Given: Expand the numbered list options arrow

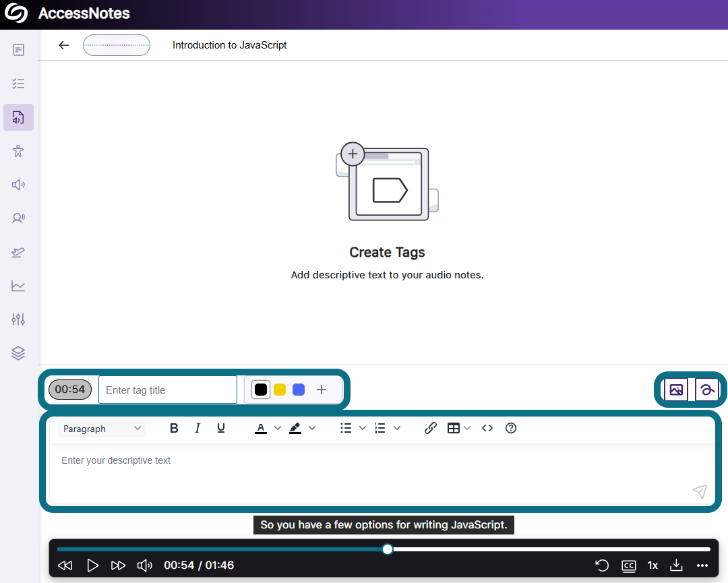Looking at the screenshot, I should coord(397,428).
